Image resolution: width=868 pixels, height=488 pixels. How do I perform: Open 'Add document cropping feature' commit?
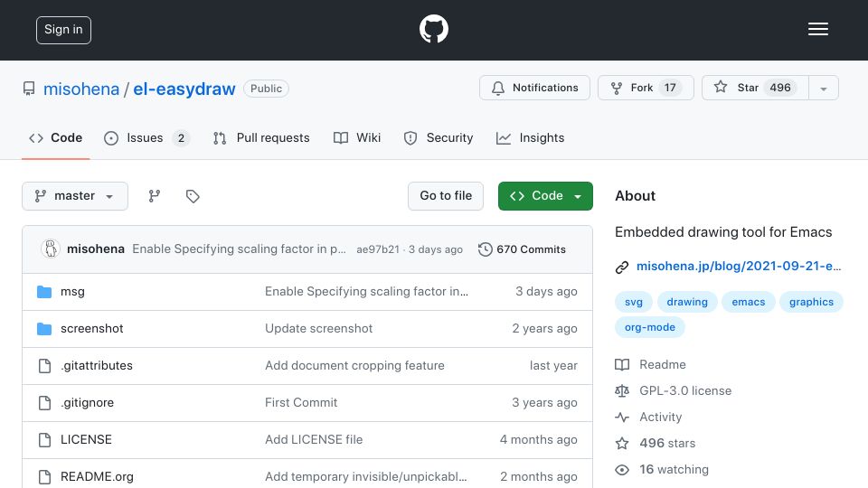click(354, 366)
